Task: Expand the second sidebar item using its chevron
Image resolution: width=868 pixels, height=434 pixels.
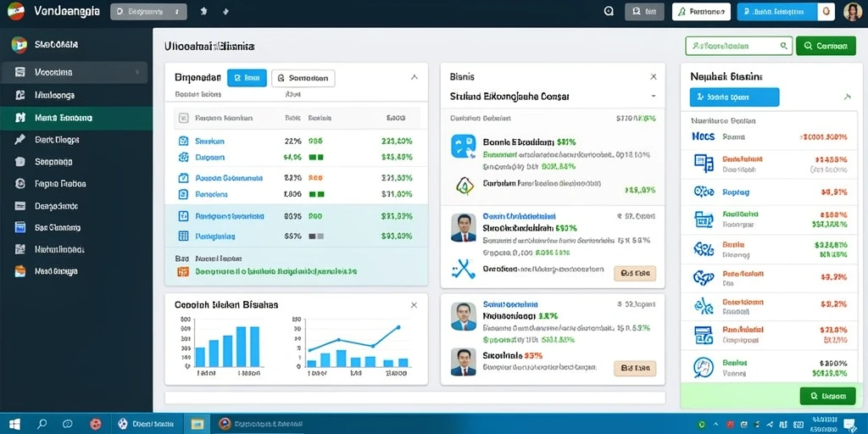Action: click(x=136, y=72)
